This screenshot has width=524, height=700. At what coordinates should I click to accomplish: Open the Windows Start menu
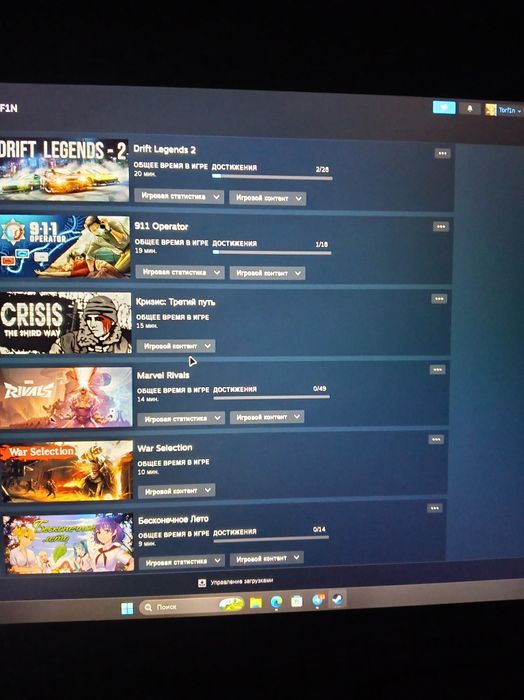[x=127, y=608]
